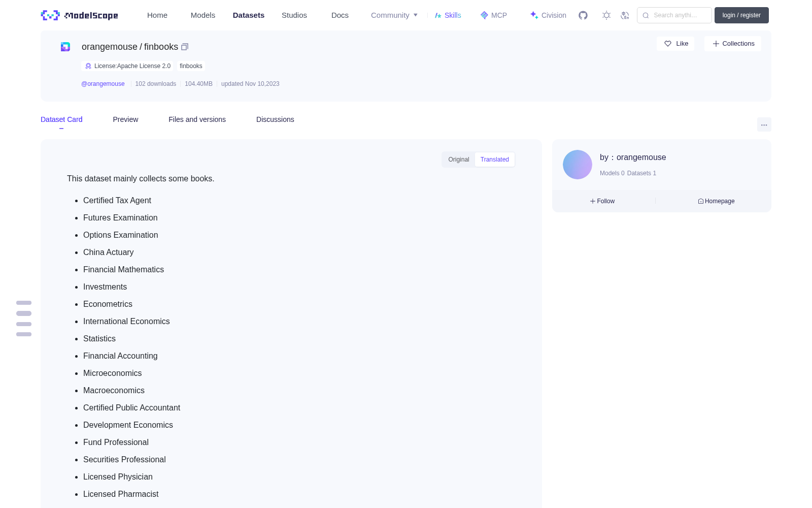Switch to the Preview tab
The height and width of the screenshot is (508, 812).
coord(125,119)
